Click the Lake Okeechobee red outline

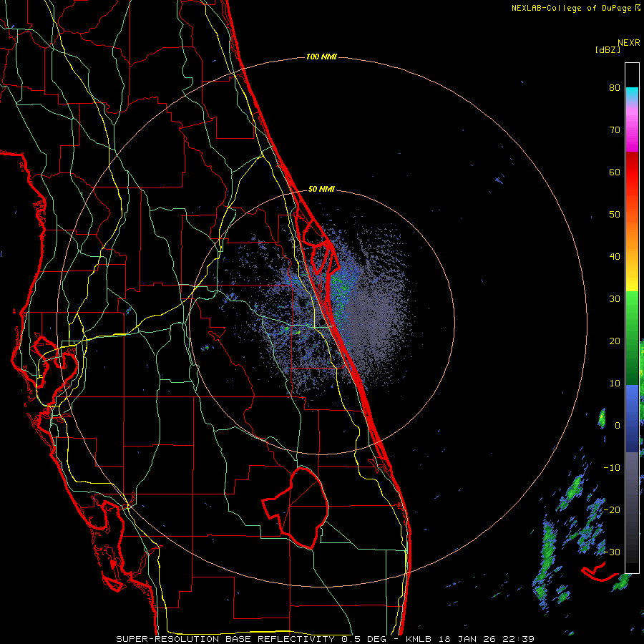(296, 507)
